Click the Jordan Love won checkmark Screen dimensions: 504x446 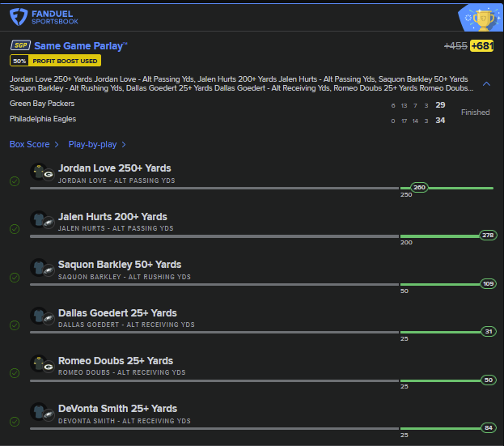point(15,181)
